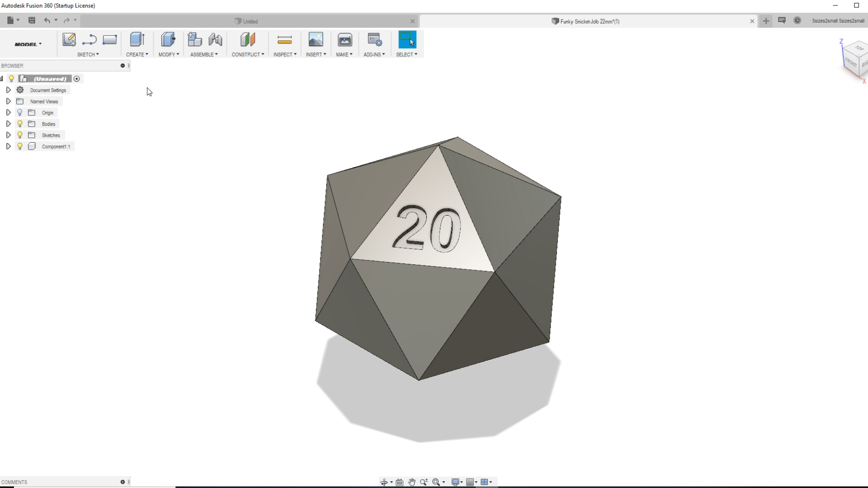Viewport: 868px width, 488px height.
Task: Click the Insert image icon
Action: 316,40
